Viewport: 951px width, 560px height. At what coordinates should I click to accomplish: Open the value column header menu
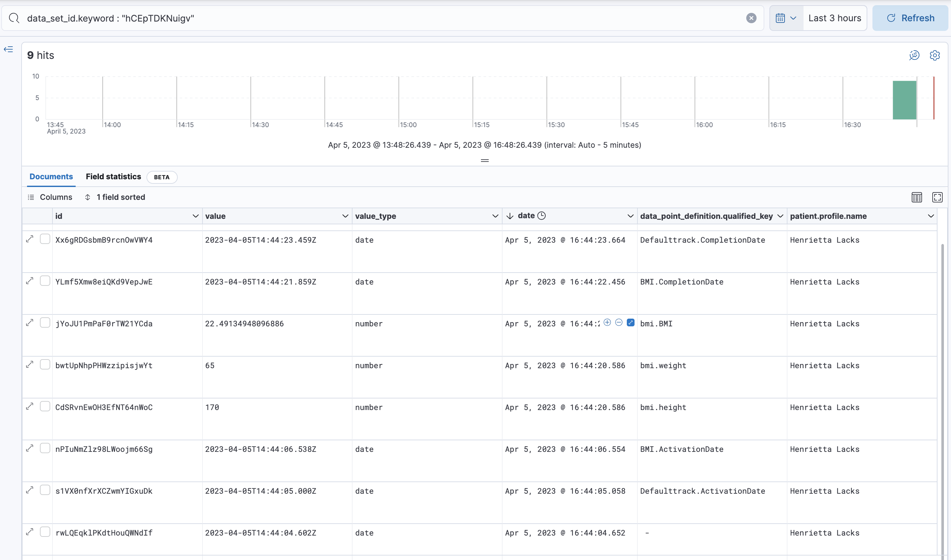(345, 216)
